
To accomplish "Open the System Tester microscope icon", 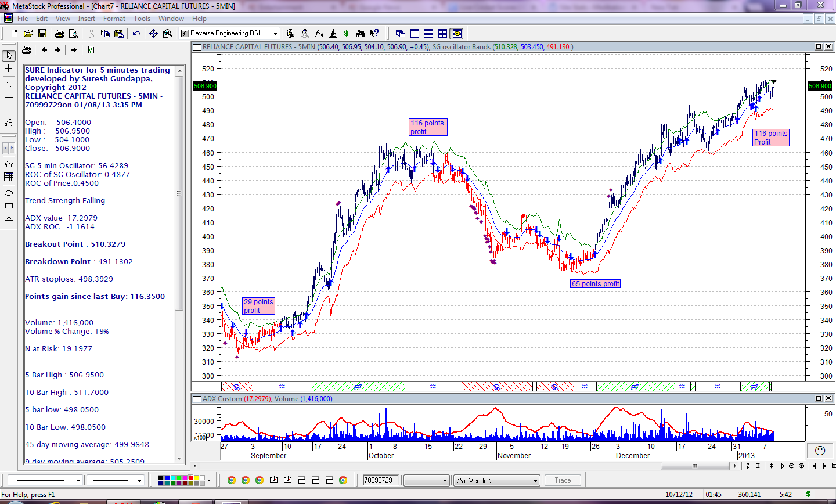I will [x=333, y=33].
